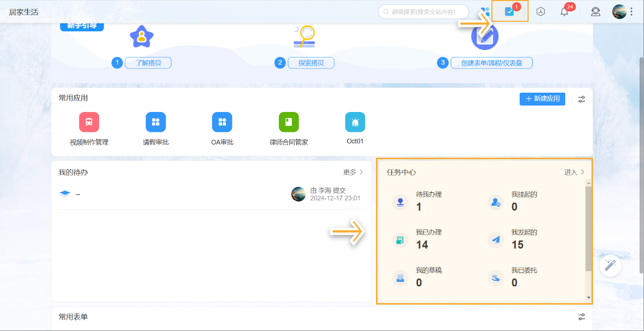Viewport: 644px width, 331px height.
Task: Click the 我已办理 completed tasks icon
Action: (400, 240)
